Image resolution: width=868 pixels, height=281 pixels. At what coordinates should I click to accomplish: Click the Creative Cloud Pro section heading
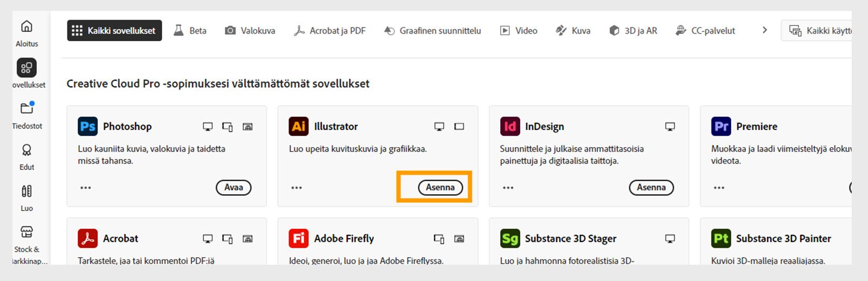coord(218,84)
